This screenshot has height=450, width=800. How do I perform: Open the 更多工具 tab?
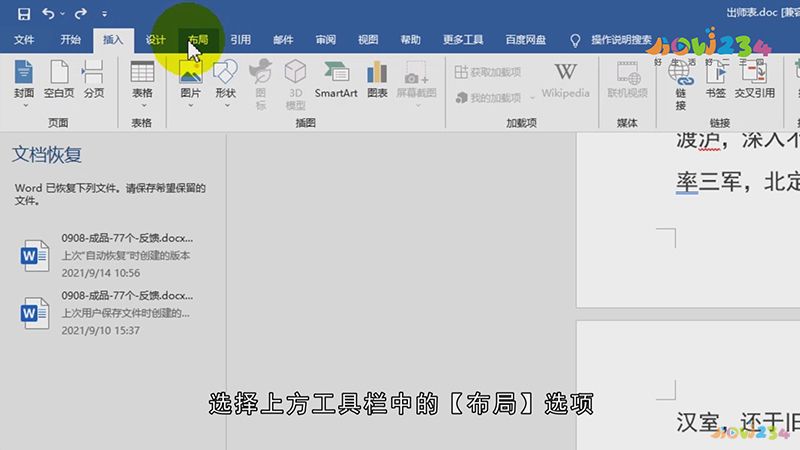click(463, 40)
